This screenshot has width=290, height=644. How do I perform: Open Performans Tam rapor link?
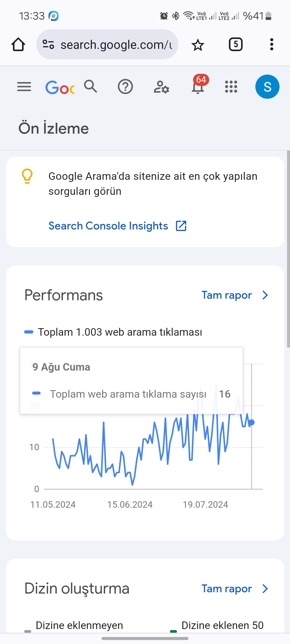227,295
